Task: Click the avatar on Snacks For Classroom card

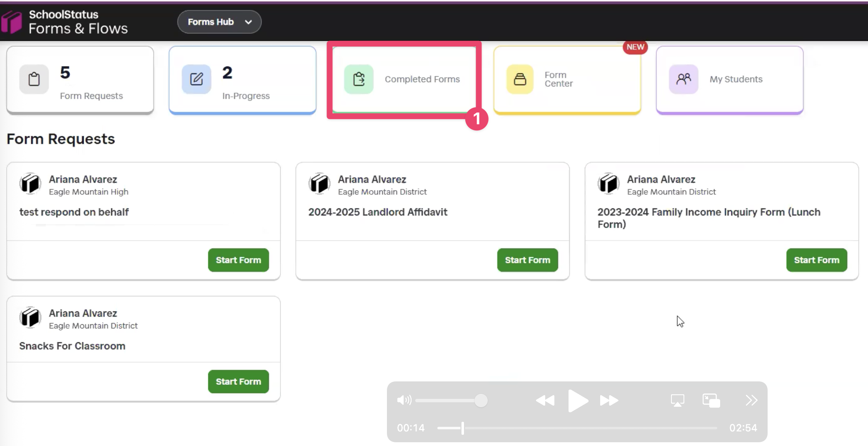Action: (x=30, y=318)
